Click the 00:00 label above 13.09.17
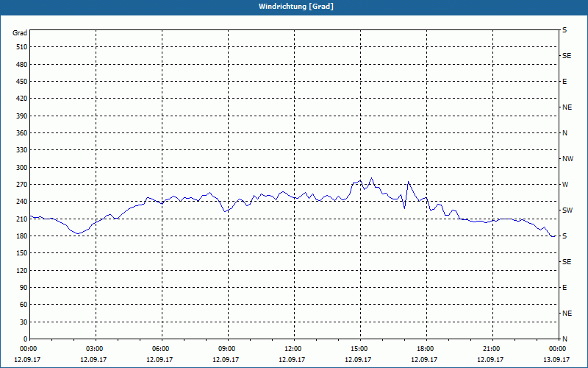The height and width of the screenshot is (368, 588). click(557, 349)
